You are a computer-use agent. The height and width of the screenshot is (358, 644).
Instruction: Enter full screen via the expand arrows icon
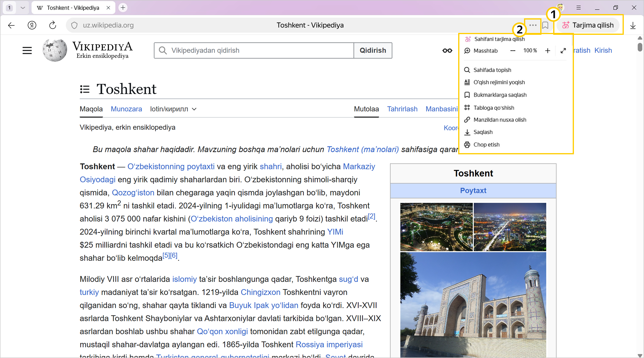coord(563,51)
